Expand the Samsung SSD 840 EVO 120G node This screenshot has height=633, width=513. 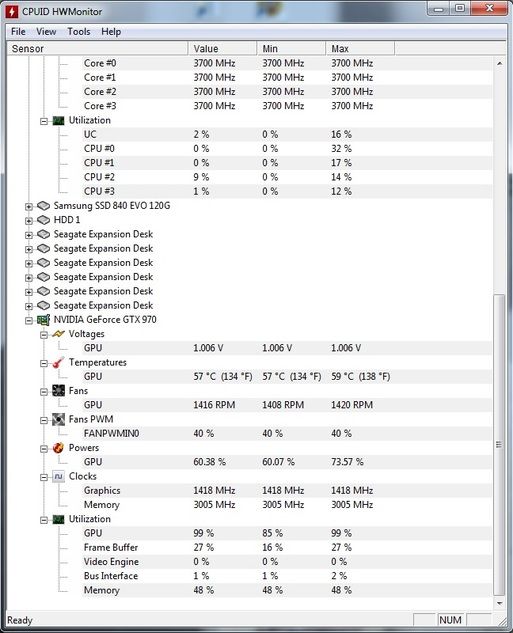coord(29,207)
